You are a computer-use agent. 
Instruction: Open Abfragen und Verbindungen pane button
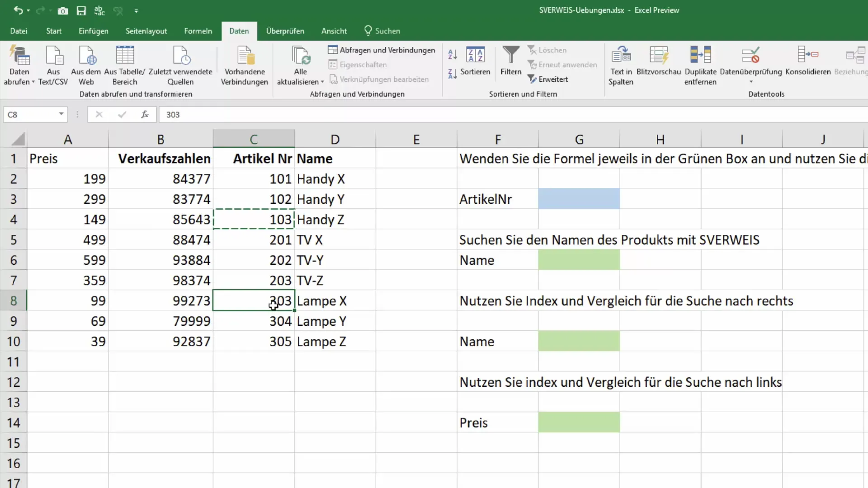click(382, 50)
